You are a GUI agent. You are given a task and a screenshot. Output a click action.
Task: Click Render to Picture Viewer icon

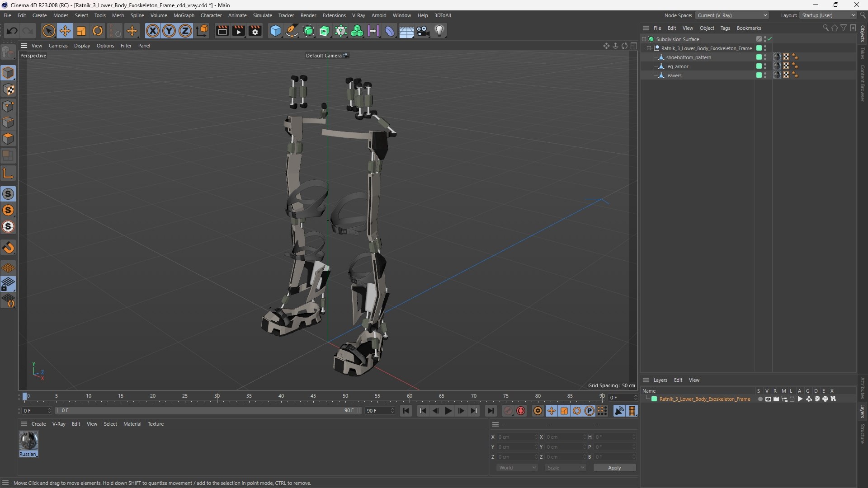(x=238, y=31)
